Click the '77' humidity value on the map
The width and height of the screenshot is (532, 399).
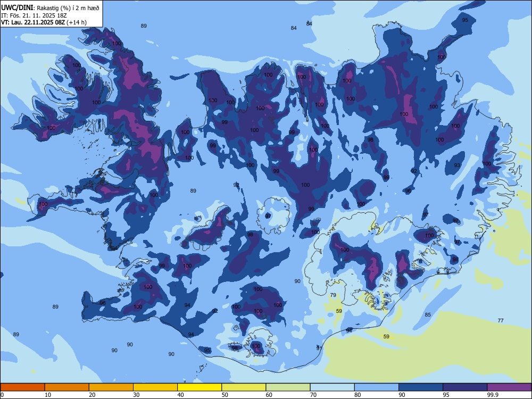[x=501, y=320]
